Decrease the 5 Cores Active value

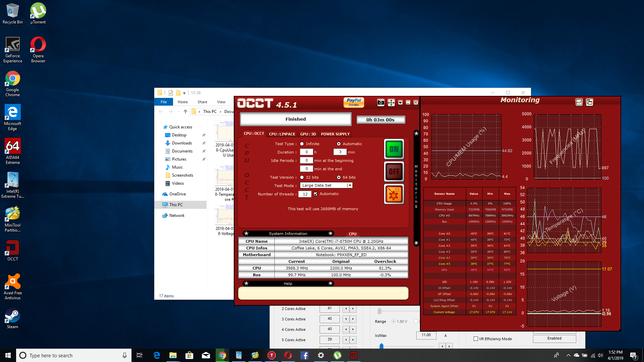point(346,340)
